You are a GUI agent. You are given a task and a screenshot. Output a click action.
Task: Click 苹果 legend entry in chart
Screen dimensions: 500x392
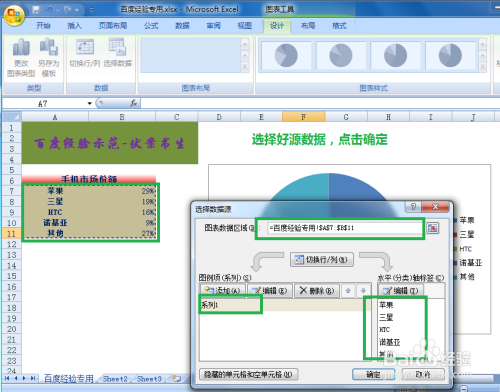click(467, 220)
